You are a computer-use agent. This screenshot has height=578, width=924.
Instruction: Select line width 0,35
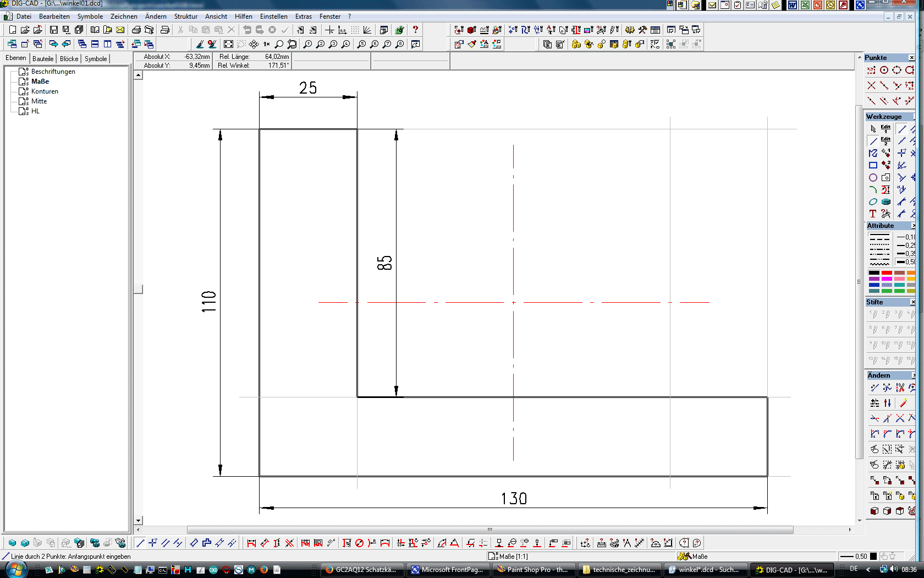tap(906, 254)
